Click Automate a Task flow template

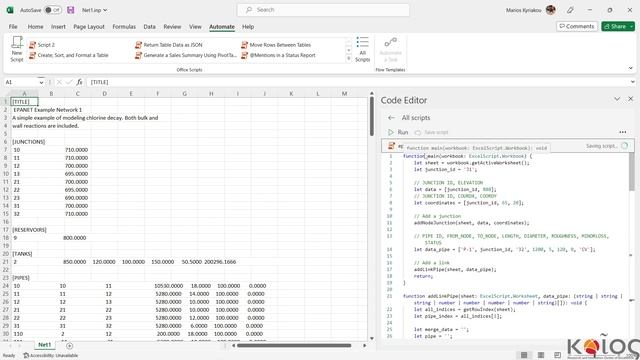pos(391,49)
